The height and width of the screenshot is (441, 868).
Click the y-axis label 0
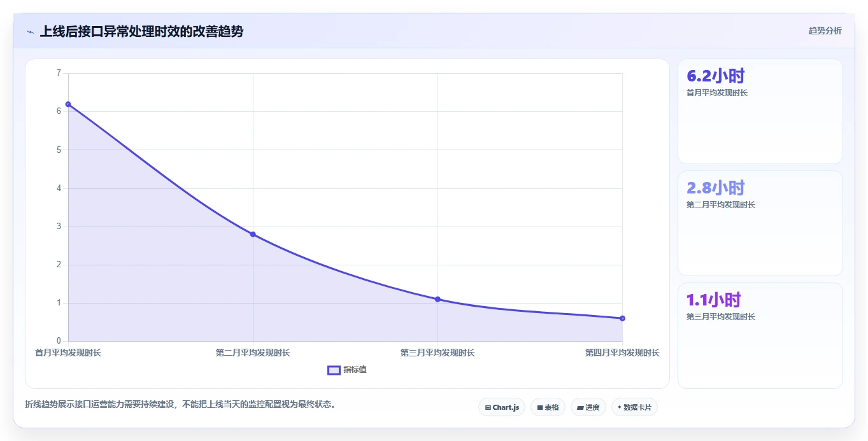(x=59, y=341)
